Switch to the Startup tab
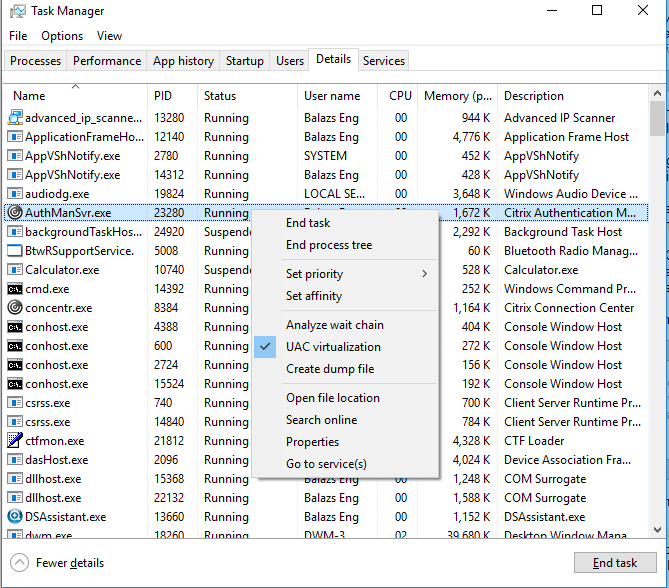 click(244, 61)
